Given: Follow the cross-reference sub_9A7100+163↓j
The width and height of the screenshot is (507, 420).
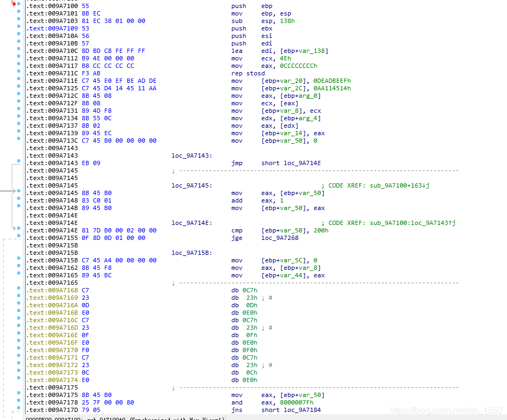Looking at the screenshot, I should pos(400,185).
